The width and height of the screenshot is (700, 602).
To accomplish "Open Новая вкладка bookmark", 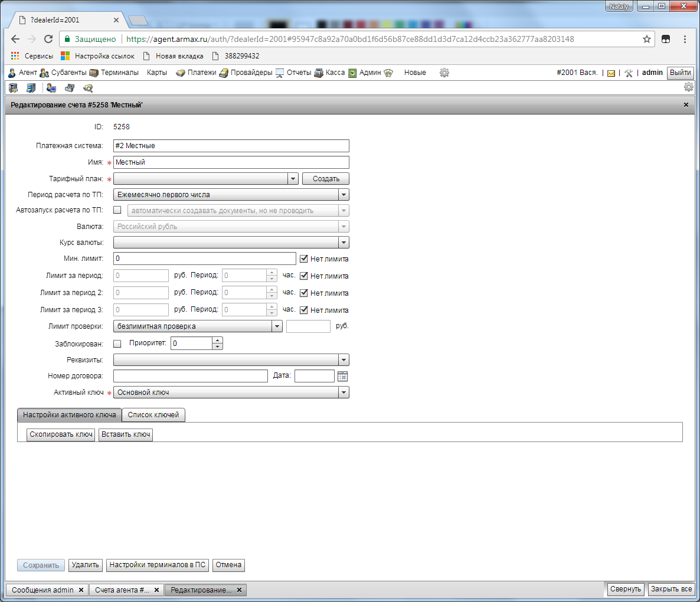I will click(173, 56).
